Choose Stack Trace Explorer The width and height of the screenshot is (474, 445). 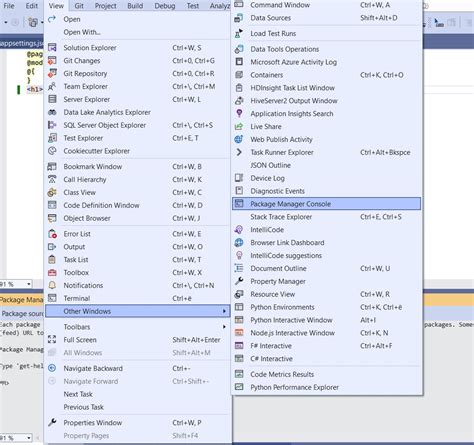pyautogui.click(x=326, y=217)
